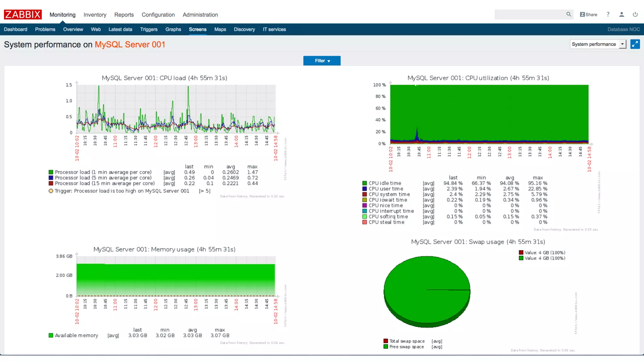Click the logout power icon
The image size is (644, 362).
(635, 14)
